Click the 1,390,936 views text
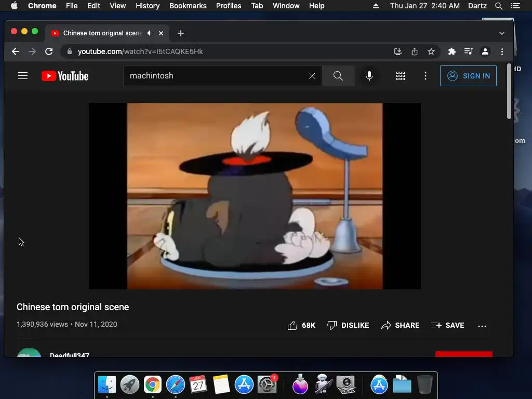Image resolution: width=532 pixels, height=399 pixels. pyautogui.click(x=43, y=324)
